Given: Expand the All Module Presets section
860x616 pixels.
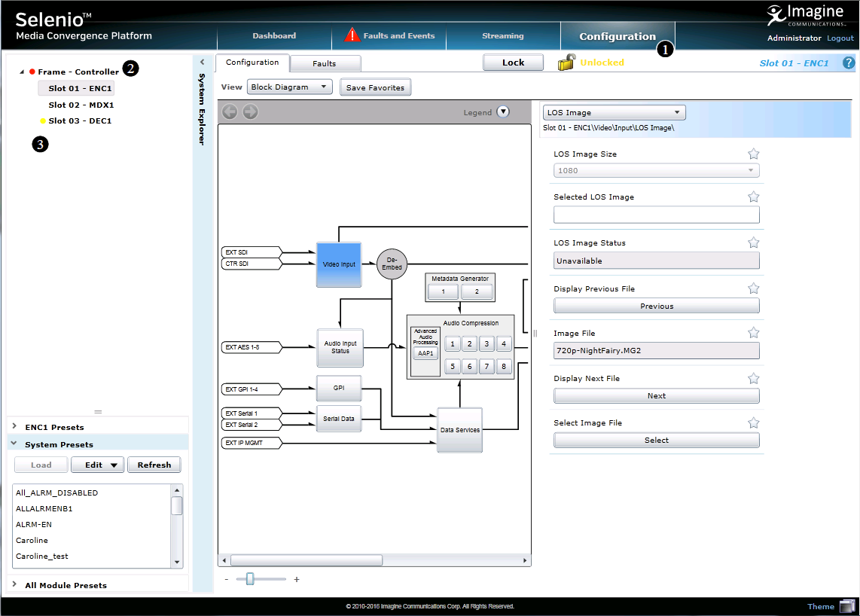Looking at the screenshot, I should pyautogui.click(x=15, y=584).
